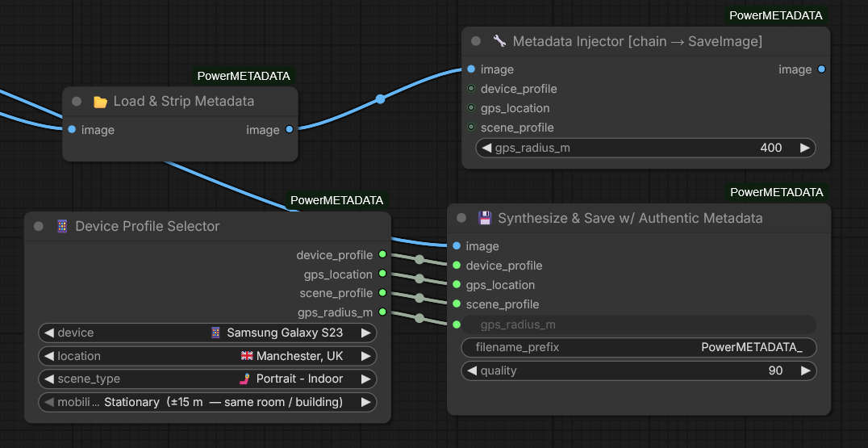Click gps_location output port on Device Profile Selector

tap(382, 274)
